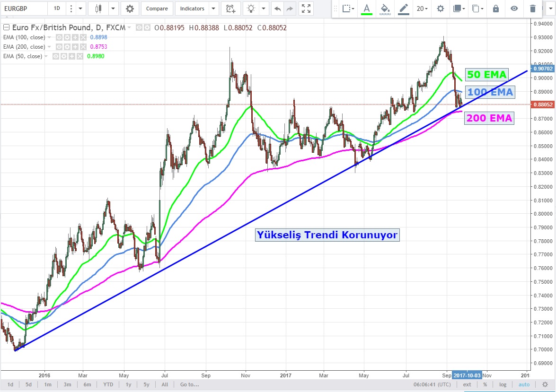
Task: Click the undo arrow in the toolbar
Action: click(277, 9)
